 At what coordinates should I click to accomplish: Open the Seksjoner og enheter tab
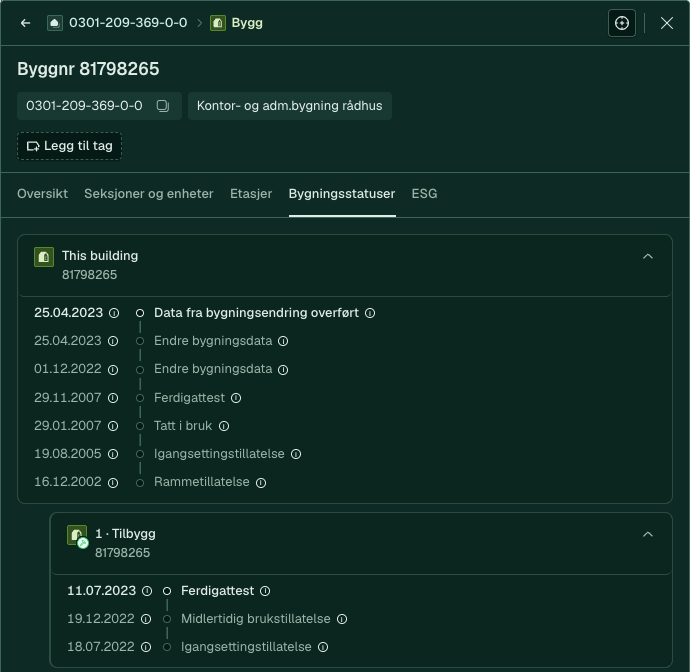149,194
